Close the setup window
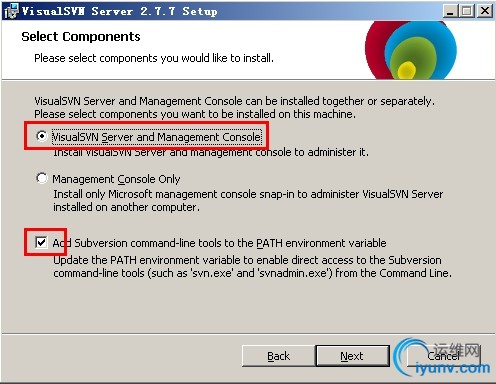This screenshot has width=496, height=384. [484, 11]
